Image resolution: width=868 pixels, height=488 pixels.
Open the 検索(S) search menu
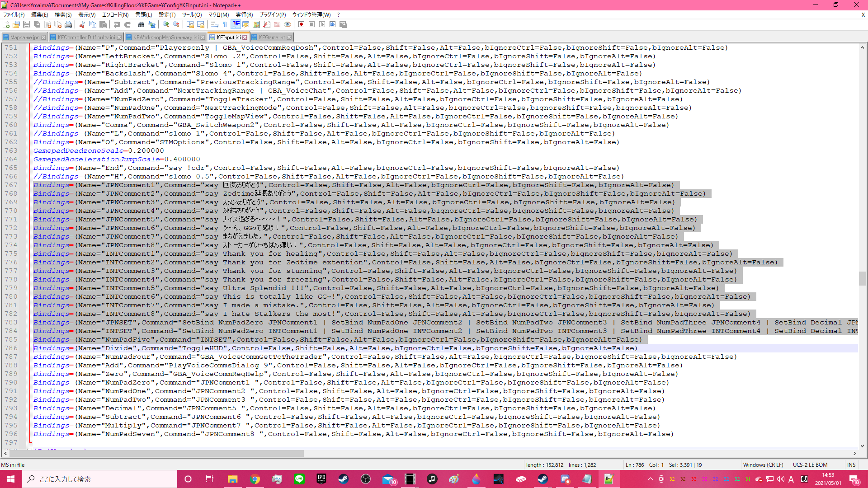(x=63, y=15)
